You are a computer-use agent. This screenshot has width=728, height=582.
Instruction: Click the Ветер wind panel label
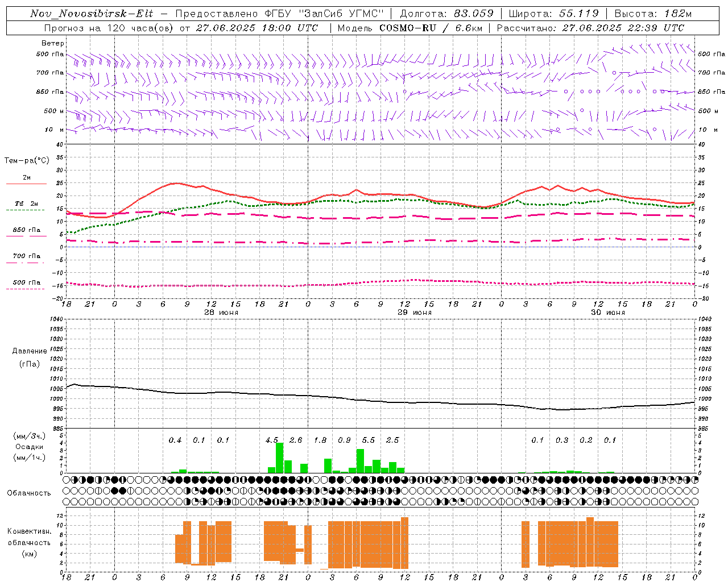pos(52,43)
